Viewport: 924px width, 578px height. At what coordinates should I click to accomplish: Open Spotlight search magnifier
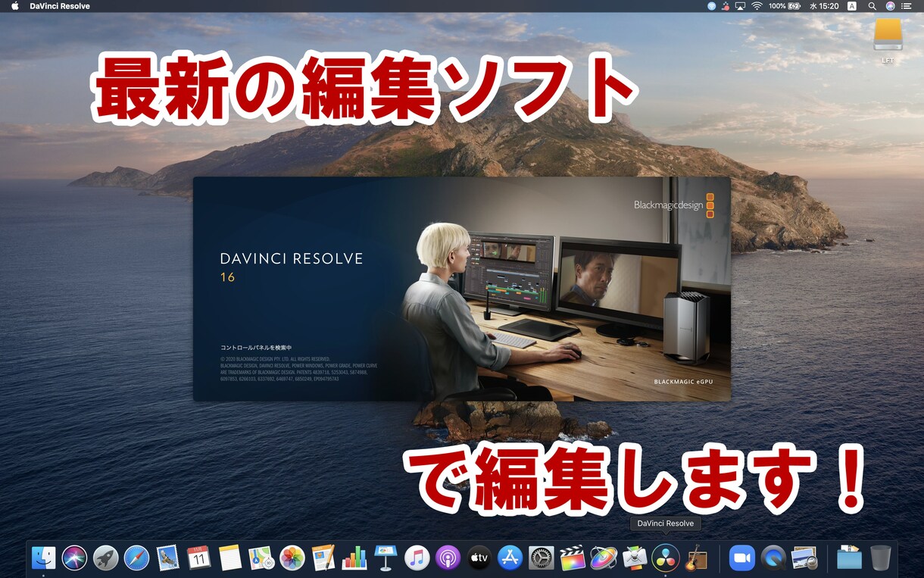pos(872,6)
